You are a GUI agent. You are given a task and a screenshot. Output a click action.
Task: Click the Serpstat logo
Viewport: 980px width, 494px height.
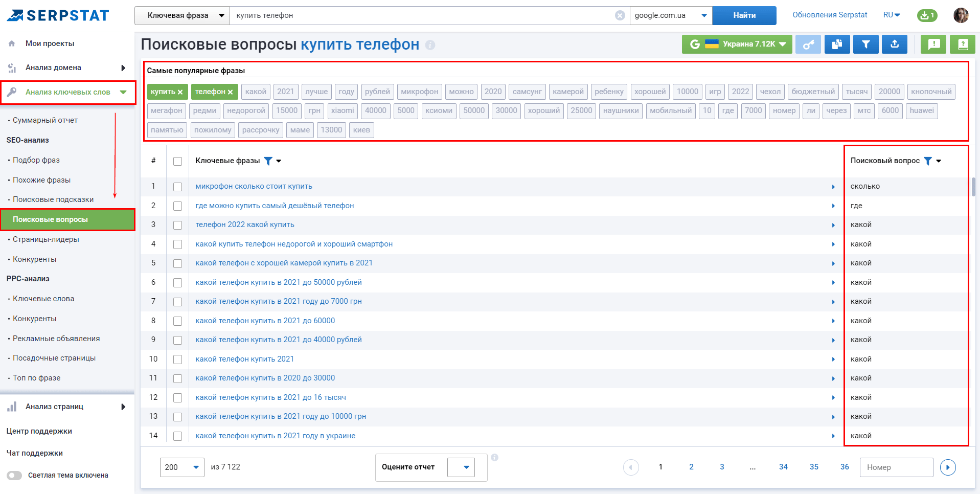point(58,15)
